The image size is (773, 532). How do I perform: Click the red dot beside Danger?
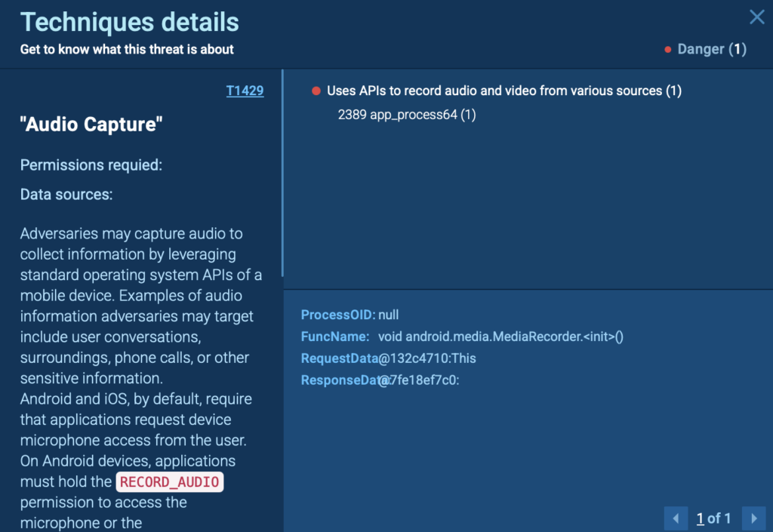668,50
